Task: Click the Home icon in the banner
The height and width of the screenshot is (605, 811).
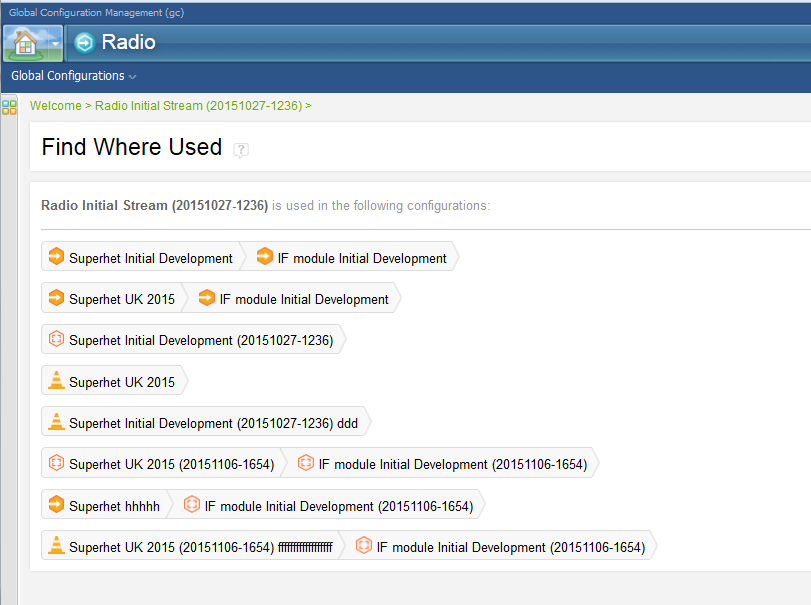Action: (25, 43)
